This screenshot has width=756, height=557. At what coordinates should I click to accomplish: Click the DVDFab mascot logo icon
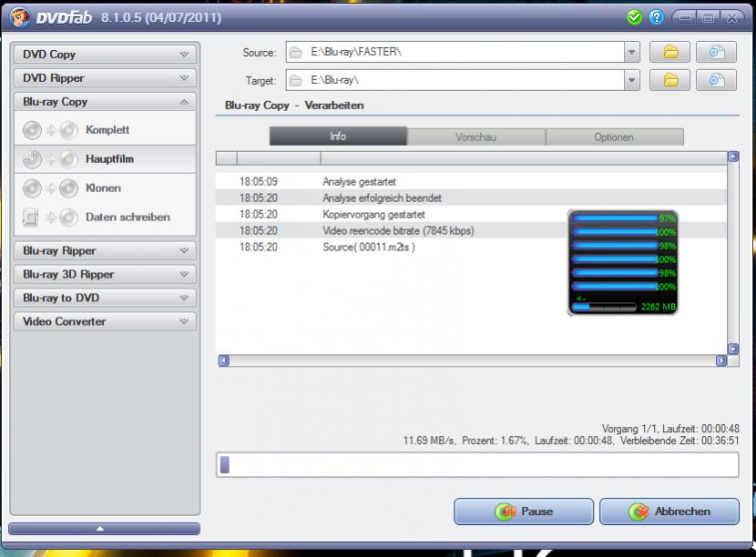point(19,18)
